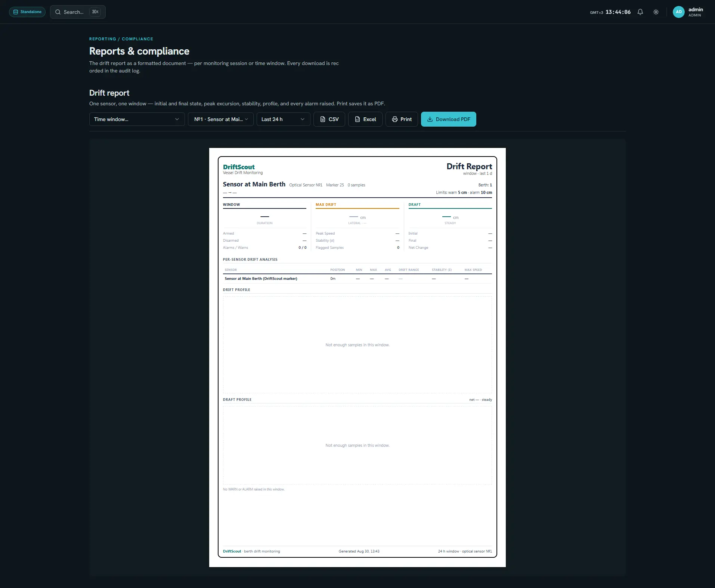Click the 13:44:06 clock
The image size is (715, 588).
(x=618, y=12)
